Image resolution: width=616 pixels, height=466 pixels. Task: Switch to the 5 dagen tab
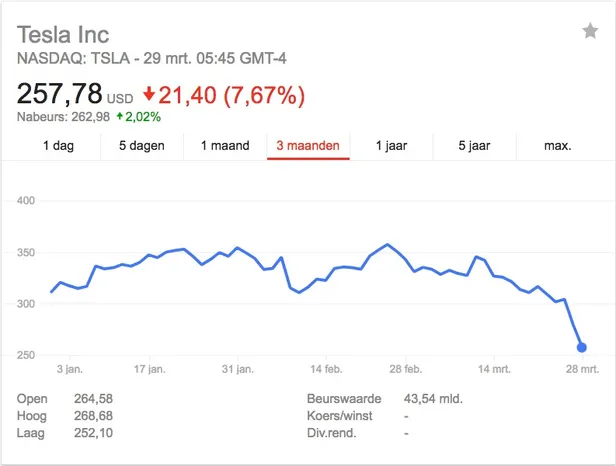click(x=142, y=146)
